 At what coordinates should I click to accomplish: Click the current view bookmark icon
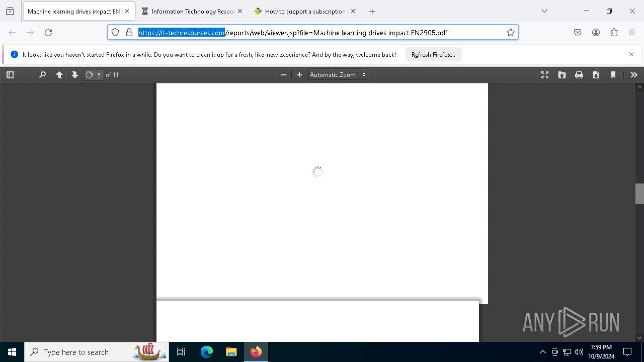(613, 75)
